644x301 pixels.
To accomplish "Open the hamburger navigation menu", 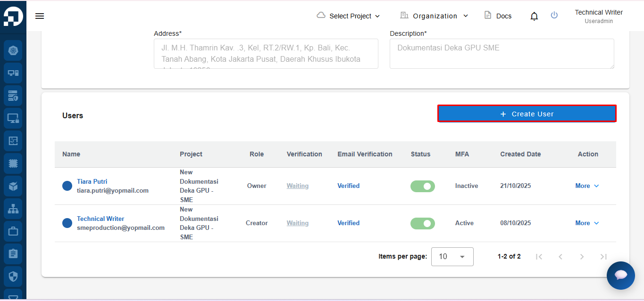I will pyautogui.click(x=40, y=16).
